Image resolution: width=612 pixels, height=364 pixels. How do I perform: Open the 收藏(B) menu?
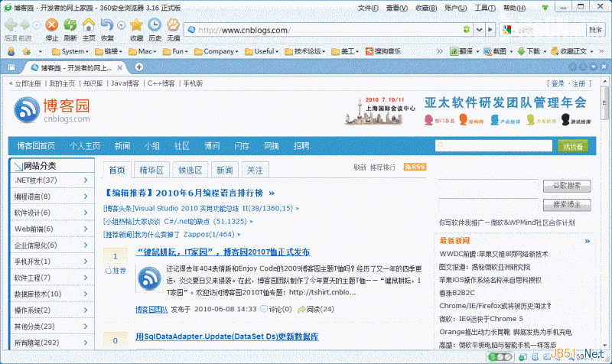click(x=426, y=8)
